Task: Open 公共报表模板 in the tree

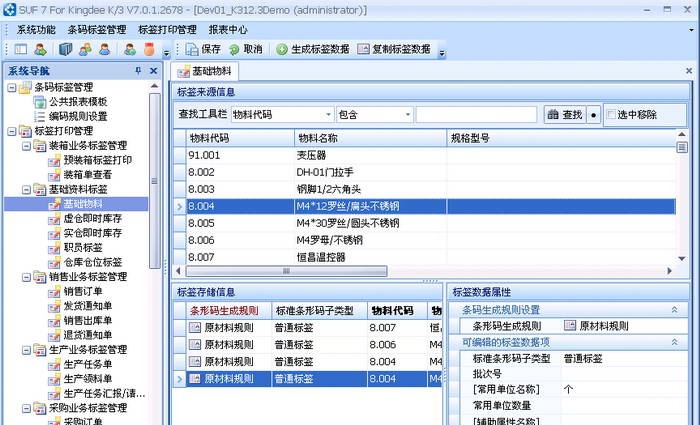Action: coord(78,102)
